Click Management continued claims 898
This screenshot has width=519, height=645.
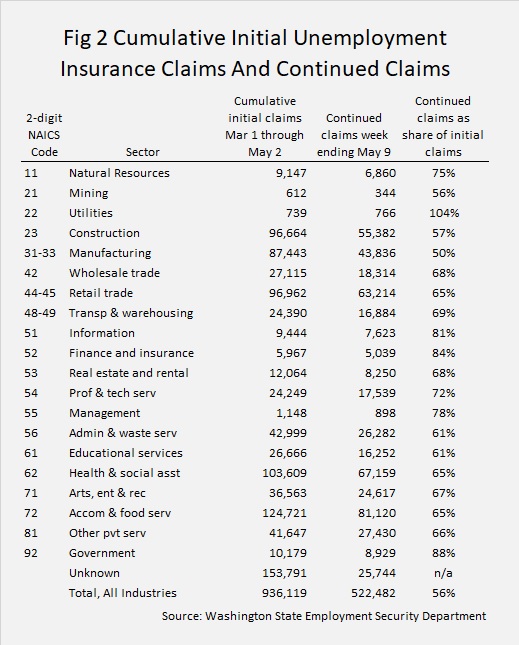[385, 413]
